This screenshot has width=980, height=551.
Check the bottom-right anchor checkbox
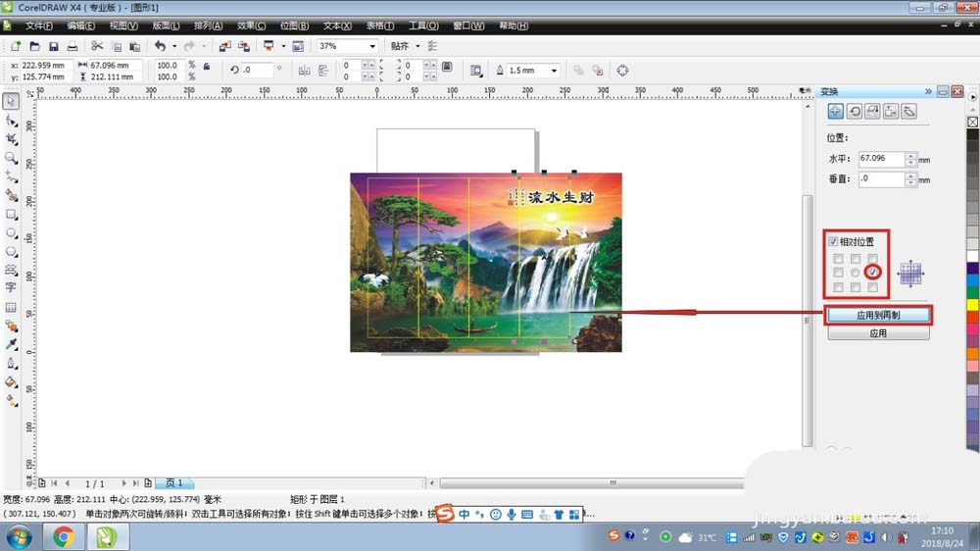click(872, 287)
